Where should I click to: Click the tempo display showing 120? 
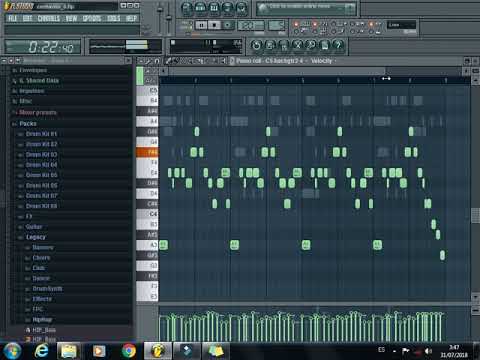(251, 25)
